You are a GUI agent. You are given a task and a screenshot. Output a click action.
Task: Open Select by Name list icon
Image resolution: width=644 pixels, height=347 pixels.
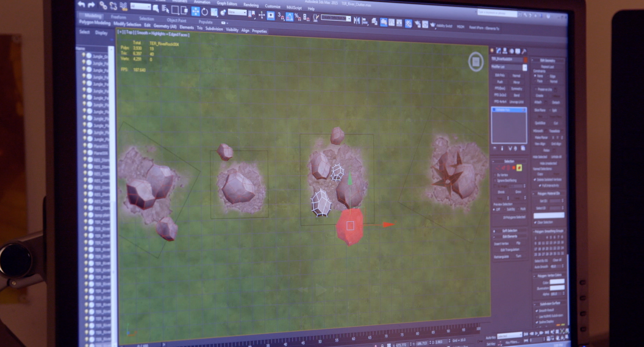(165, 10)
